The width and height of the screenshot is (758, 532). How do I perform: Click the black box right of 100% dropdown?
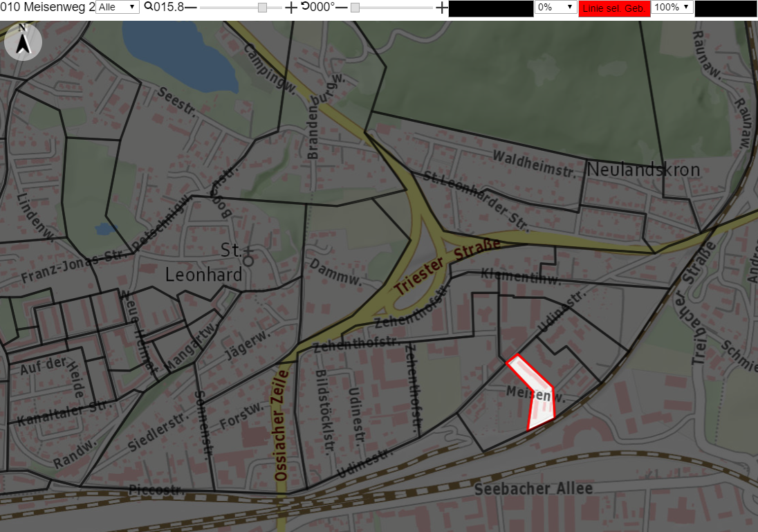click(725, 9)
